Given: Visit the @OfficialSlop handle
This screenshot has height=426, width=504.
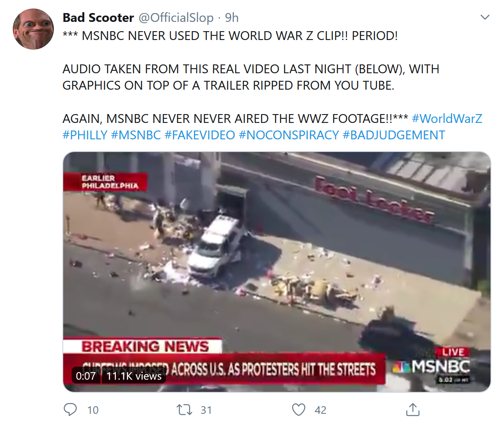Looking at the screenshot, I should point(176,18).
